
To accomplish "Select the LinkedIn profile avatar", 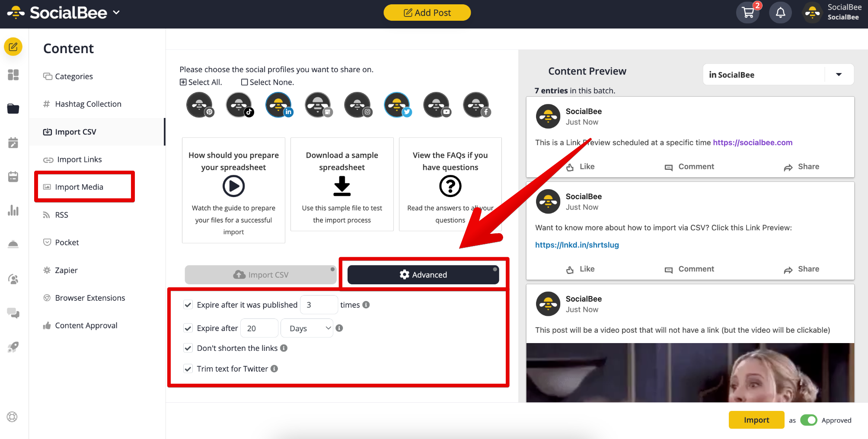I will pyautogui.click(x=278, y=105).
